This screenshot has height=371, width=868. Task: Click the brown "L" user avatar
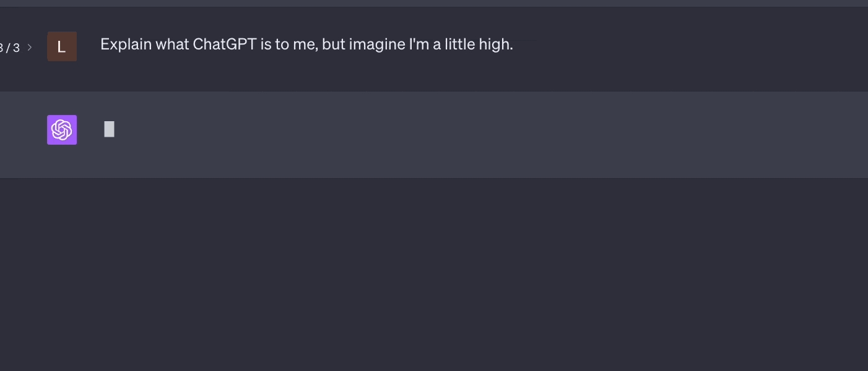[x=62, y=46]
